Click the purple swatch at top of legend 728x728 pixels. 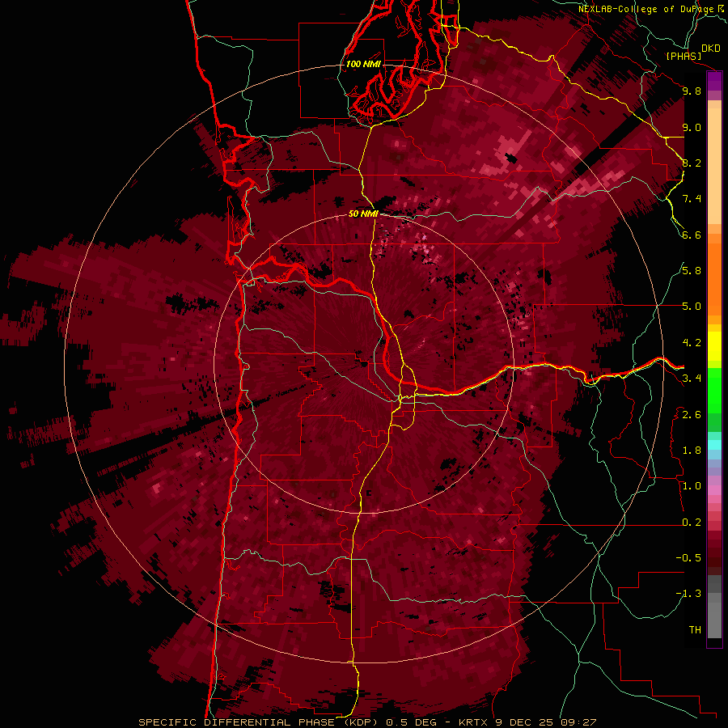(x=714, y=81)
